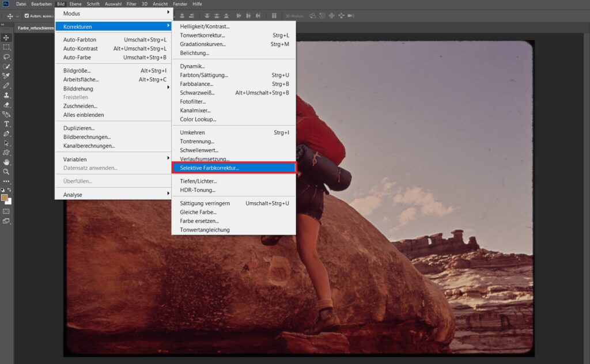Select the Zoom magnifier tool
Screen dimensions: 590x364
coord(6,172)
